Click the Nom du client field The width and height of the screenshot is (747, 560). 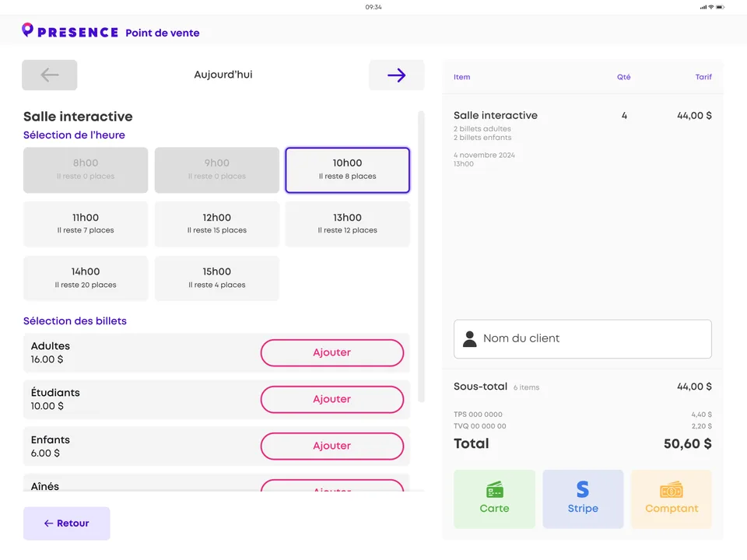583,339
